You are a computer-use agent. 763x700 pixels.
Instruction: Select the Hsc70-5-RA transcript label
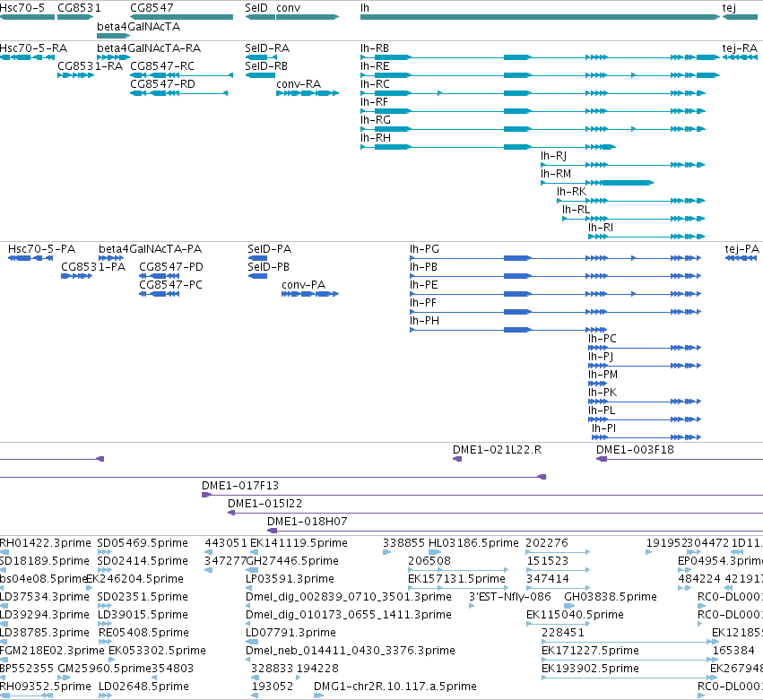point(33,48)
